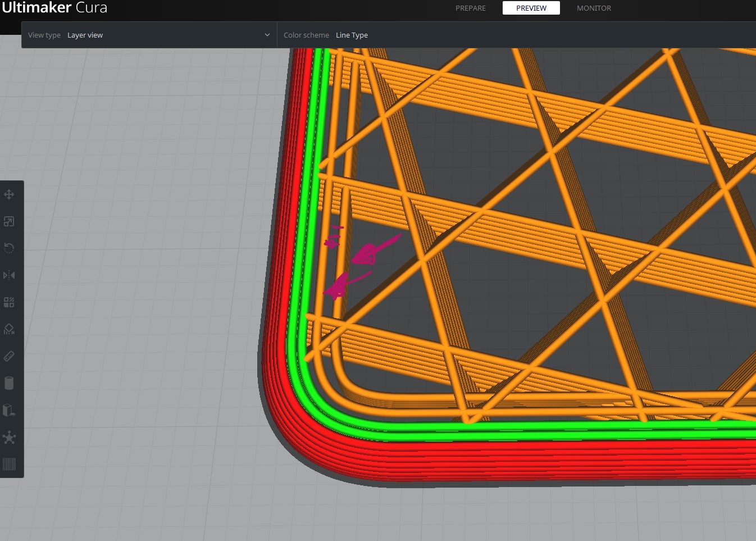
Task: Click the Ultimaker Cura logo
Action: 54,8
